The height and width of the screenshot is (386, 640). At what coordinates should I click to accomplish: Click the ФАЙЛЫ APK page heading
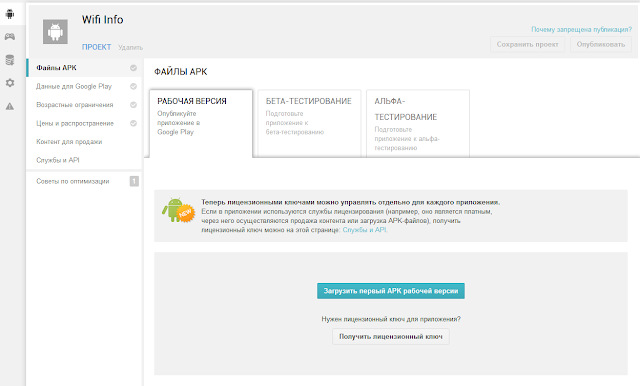pyautogui.click(x=181, y=72)
